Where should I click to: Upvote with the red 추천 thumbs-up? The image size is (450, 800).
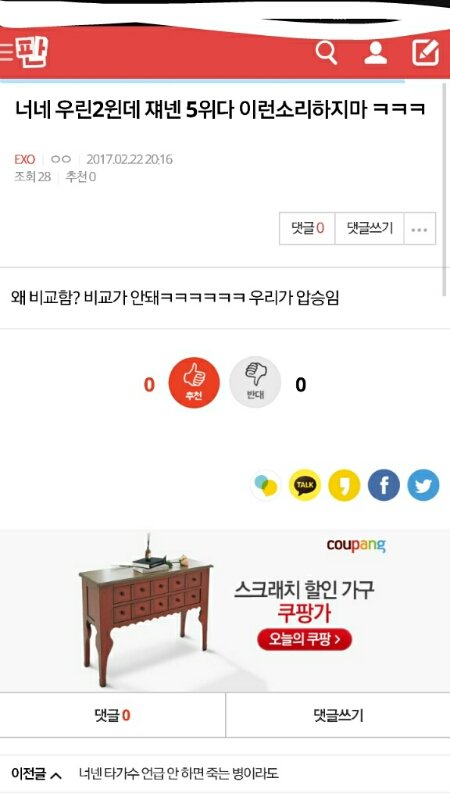pos(194,383)
